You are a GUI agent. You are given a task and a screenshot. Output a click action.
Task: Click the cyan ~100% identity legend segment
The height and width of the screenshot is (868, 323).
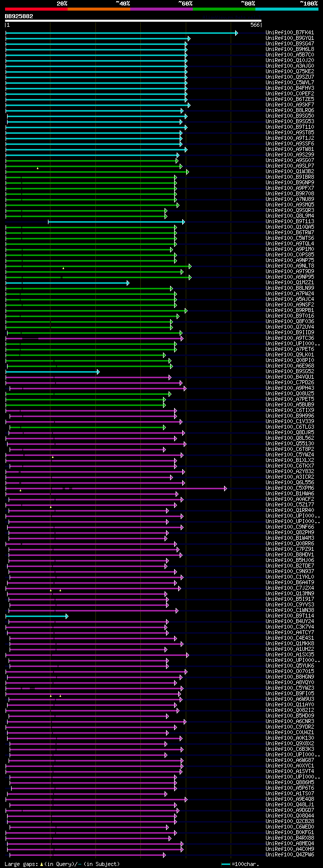click(x=286, y=9)
